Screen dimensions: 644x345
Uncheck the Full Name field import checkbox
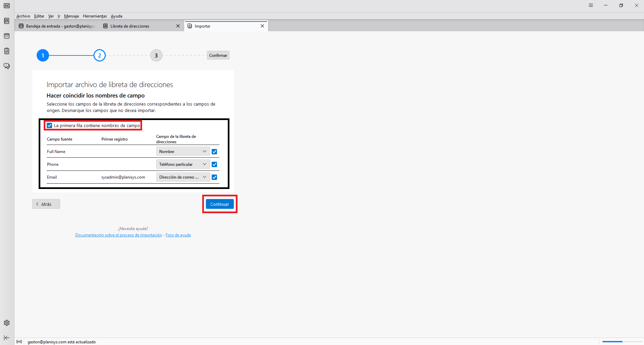tap(214, 152)
